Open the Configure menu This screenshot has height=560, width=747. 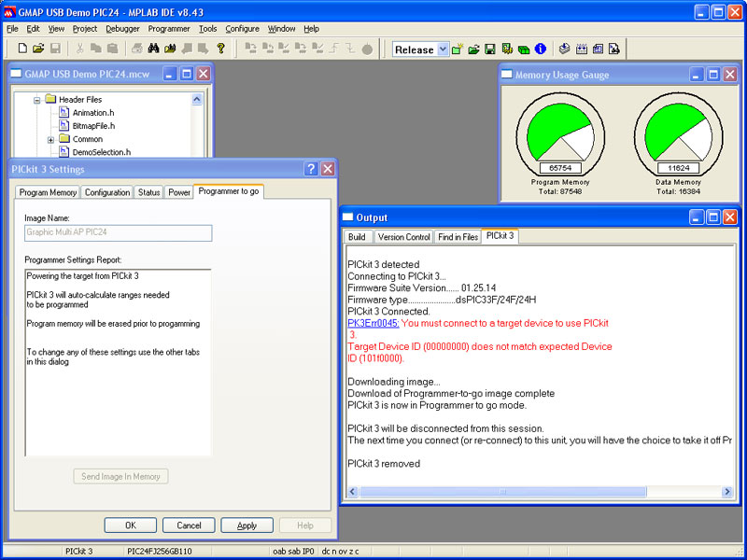pos(242,29)
